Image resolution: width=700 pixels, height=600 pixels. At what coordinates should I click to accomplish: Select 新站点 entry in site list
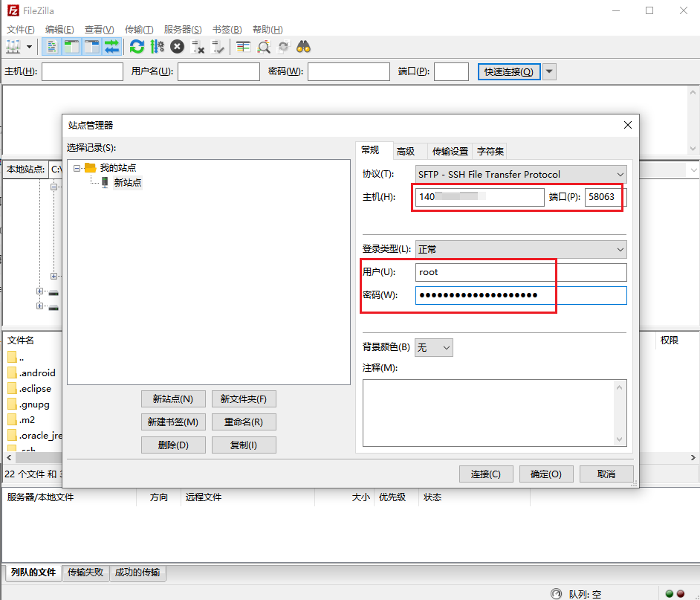pos(128,182)
